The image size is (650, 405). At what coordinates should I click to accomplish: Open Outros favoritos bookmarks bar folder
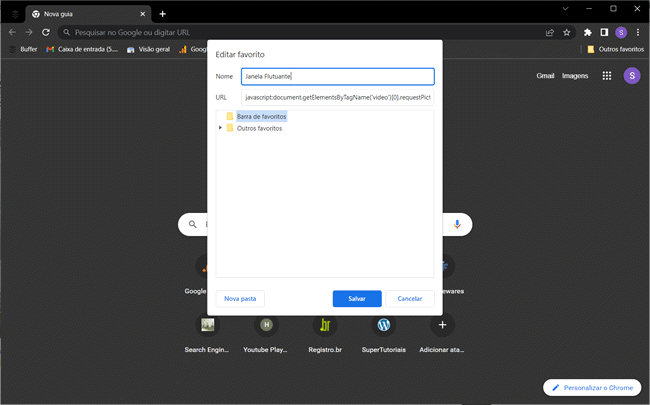(x=615, y=49)
